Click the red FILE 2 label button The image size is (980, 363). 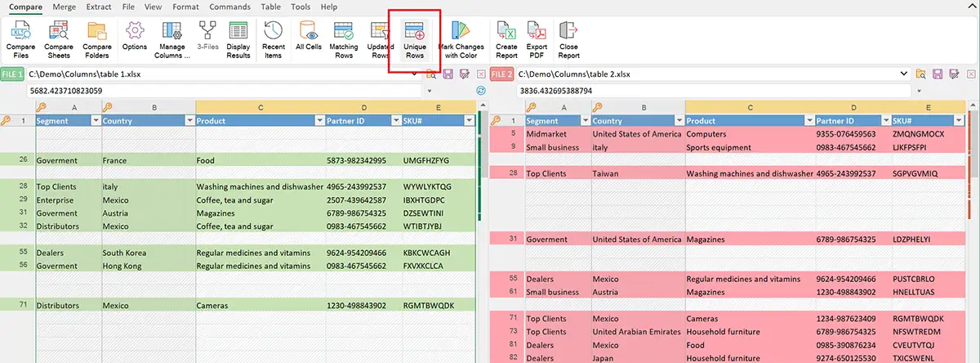pos(502,74)
